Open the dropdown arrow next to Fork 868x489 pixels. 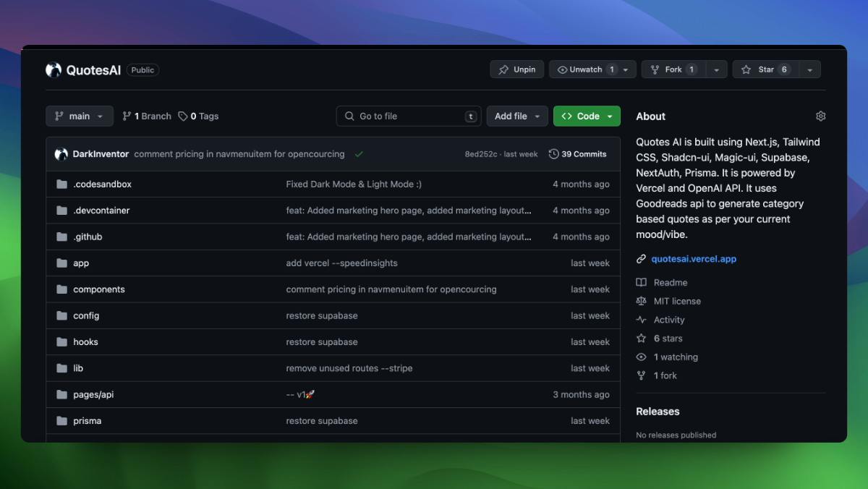point(716,69)
